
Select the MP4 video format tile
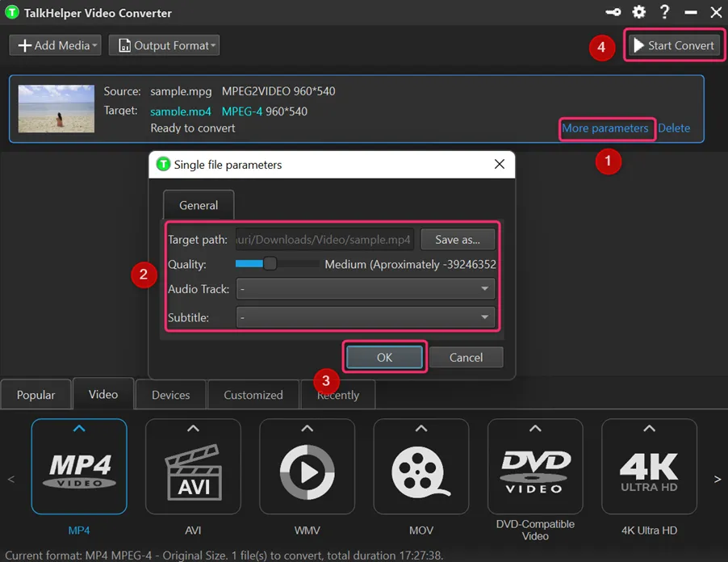[79, 467]
